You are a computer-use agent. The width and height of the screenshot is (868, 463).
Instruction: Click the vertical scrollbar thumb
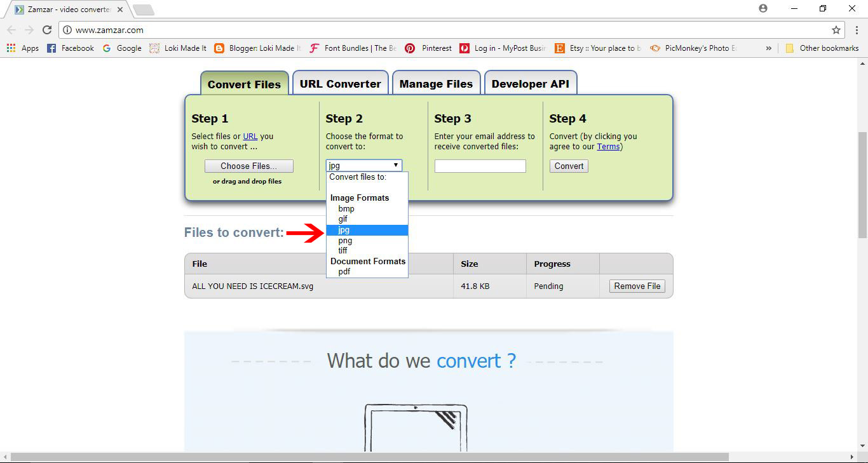862,184
